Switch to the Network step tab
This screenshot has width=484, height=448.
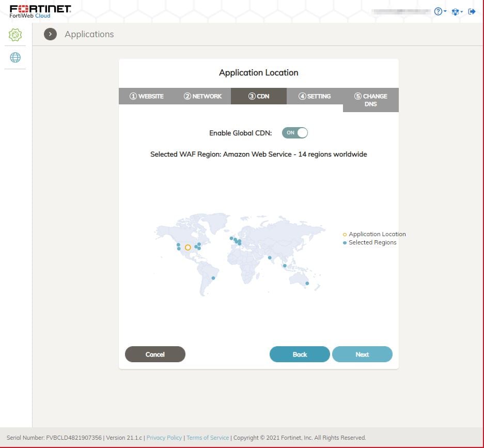(x=203, y=96)
